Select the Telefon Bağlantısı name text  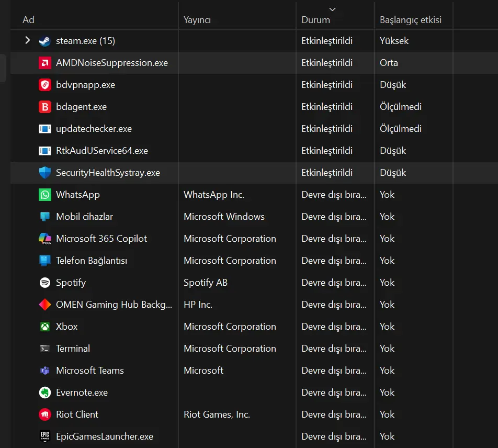point(92,261)
